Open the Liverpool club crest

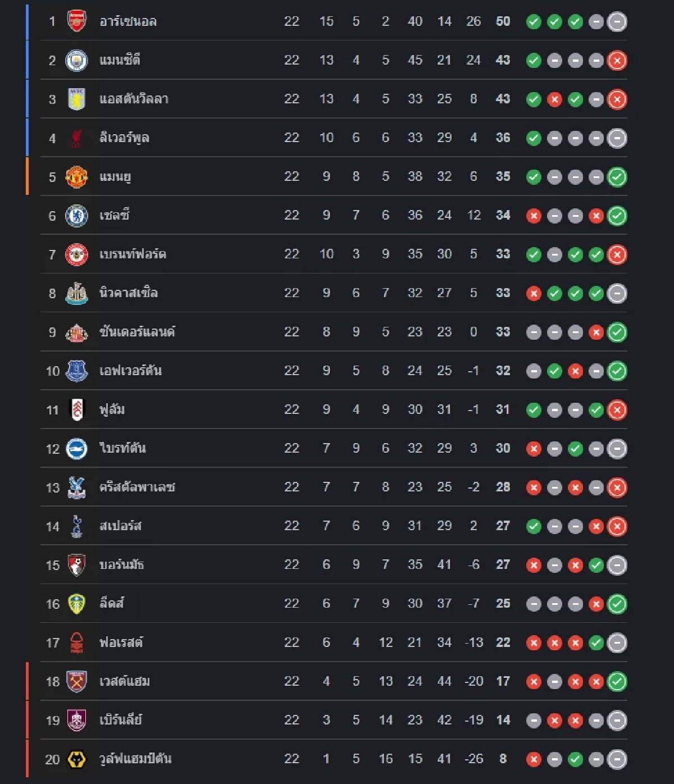[x=76, y=138]
